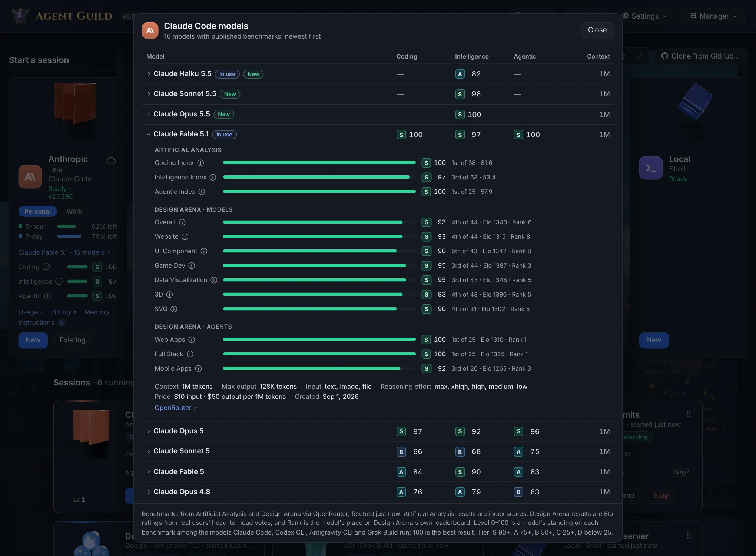
Task: Click the Local Shell terminal icon
Action: pyautogui.click(x=651, y=168)
